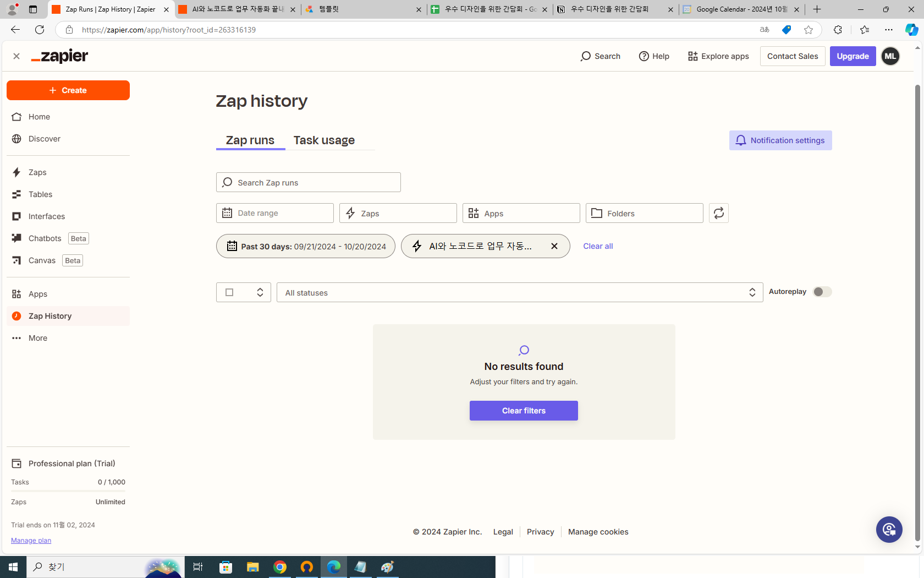Viewport: 924px width, 578px height.
Task: Click the Clear all link
Action: pyautogui.click(x=598, y=246)
